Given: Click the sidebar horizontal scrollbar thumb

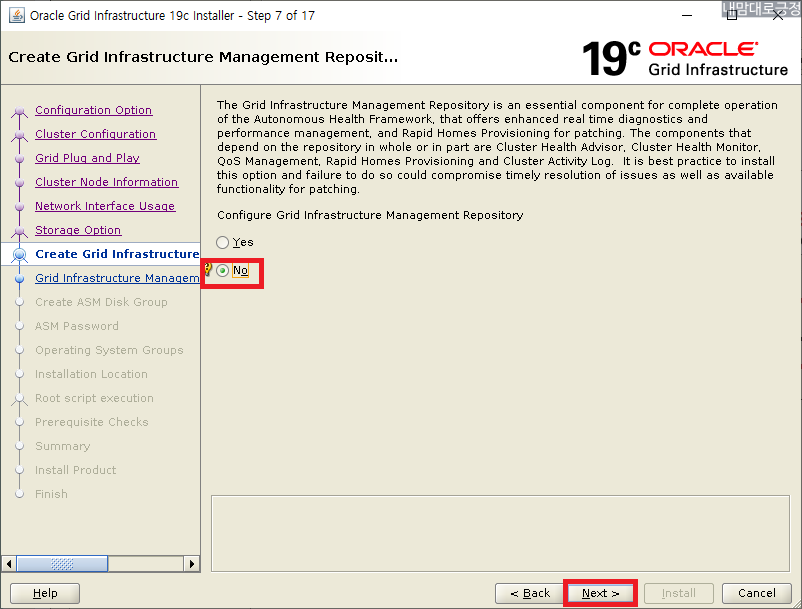Looking at the screenshot, I should point(62,564).
